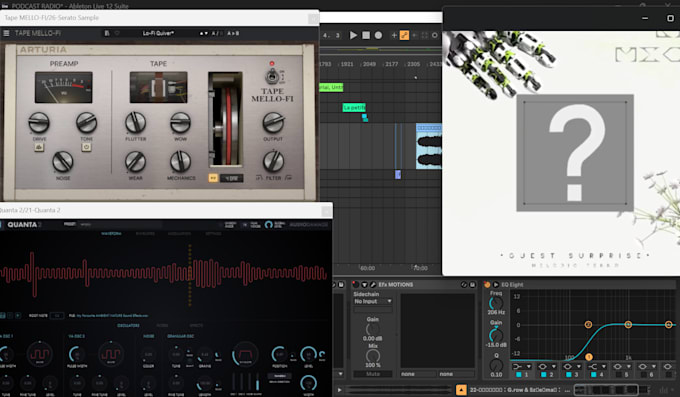Click the question mark artwork placeholder
The height and width of the screenshot is (397, 680).
coord(575,153)
